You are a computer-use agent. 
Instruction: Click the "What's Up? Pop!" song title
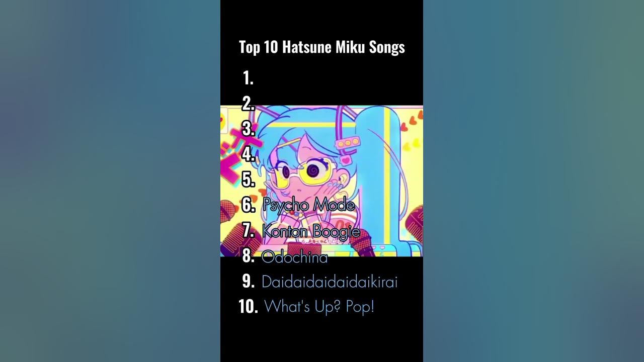pyautogui.click(x=319, y=306)
